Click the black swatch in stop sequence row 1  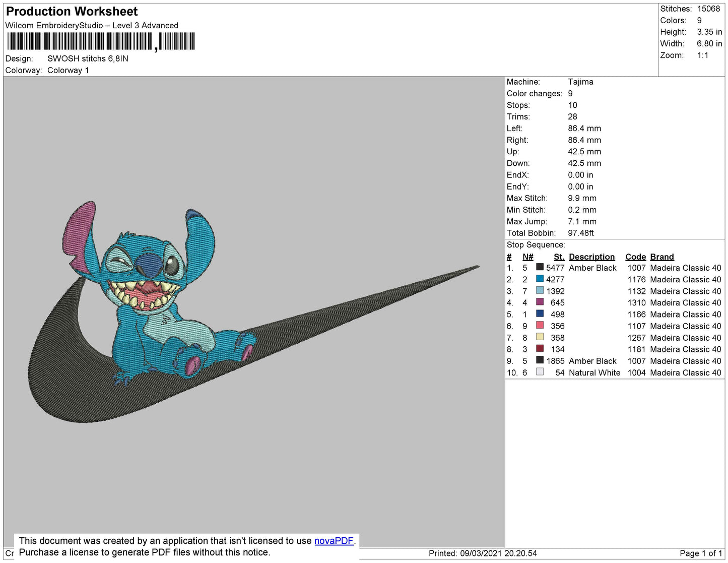[540, 267]
